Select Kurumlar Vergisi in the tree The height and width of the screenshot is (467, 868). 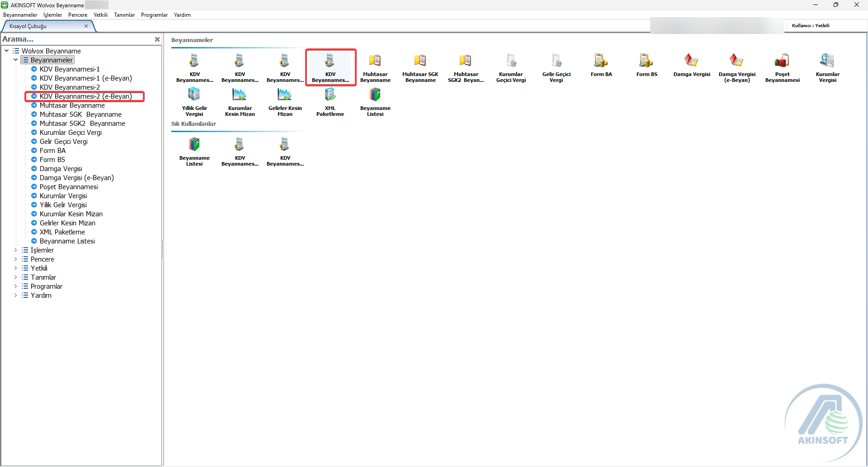(63, 196)
